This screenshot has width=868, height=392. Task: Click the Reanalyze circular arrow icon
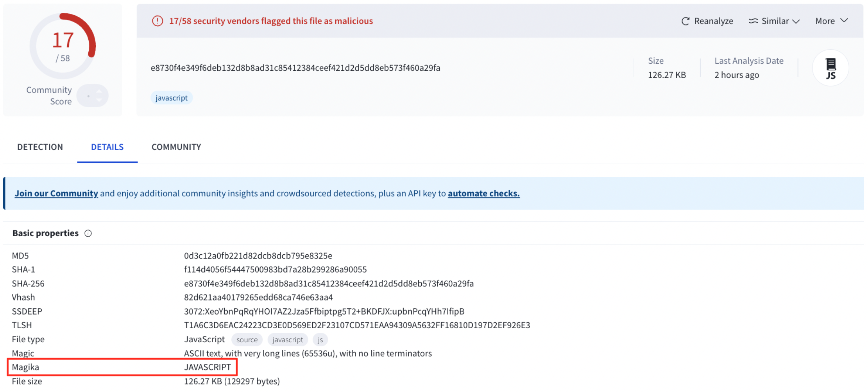pyautogui.click(x=685, y=21)
